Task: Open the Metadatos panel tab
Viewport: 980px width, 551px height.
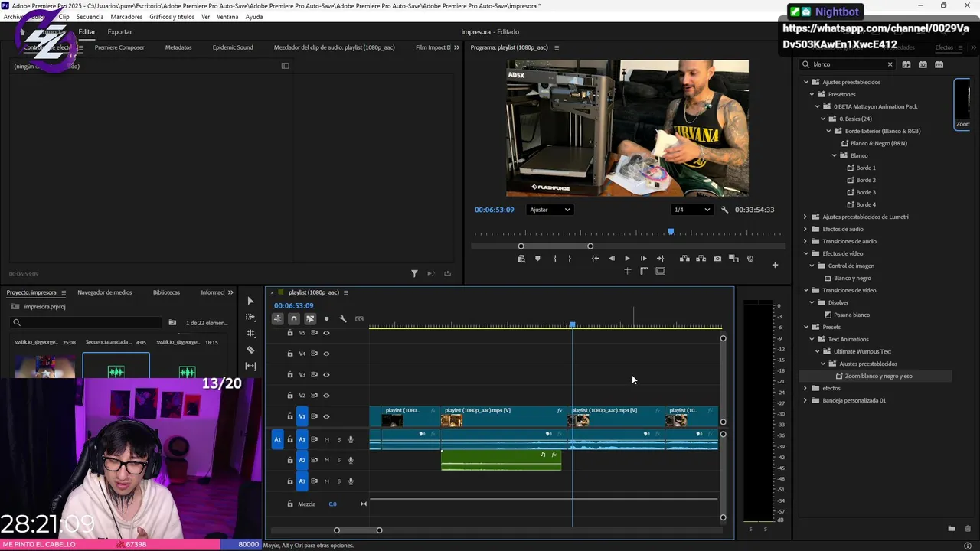Action: [x=178, y=47]
